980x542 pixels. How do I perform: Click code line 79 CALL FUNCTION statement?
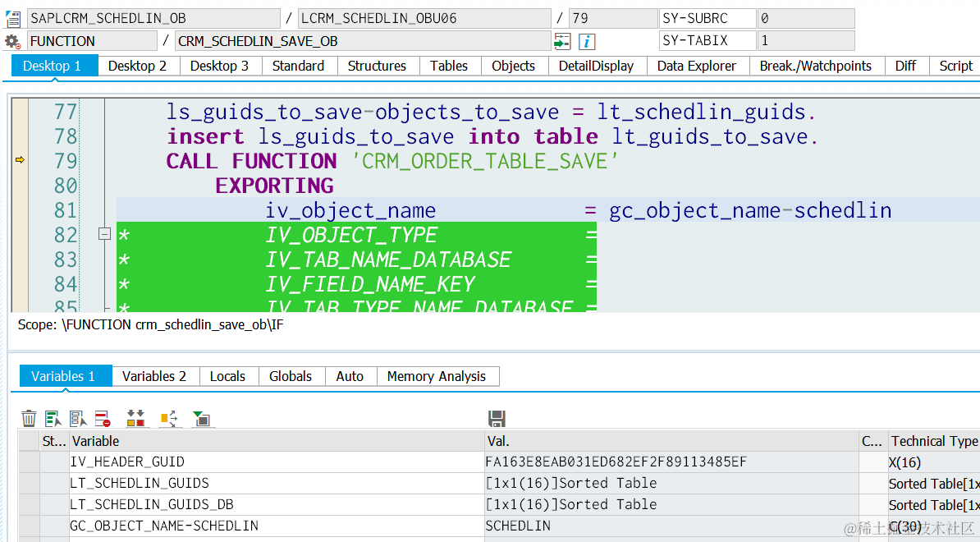click(x=392, y=161)
